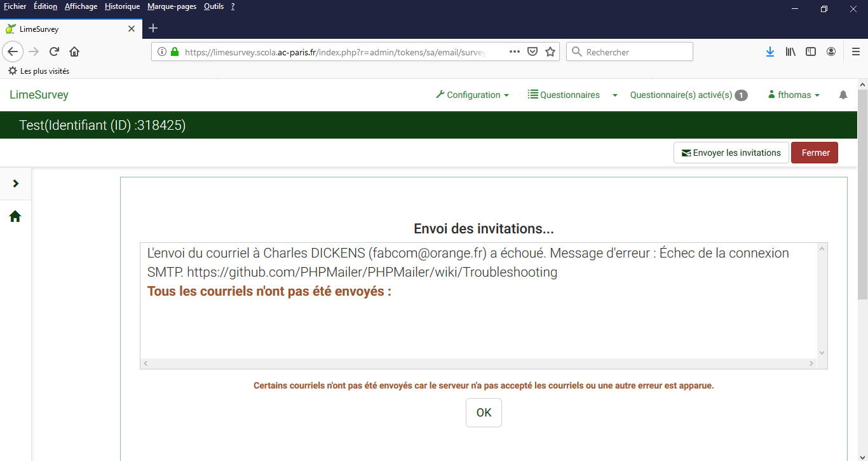Open the Firefox account avatar icon
Screen dimensions: 868x461
point(831,52)
